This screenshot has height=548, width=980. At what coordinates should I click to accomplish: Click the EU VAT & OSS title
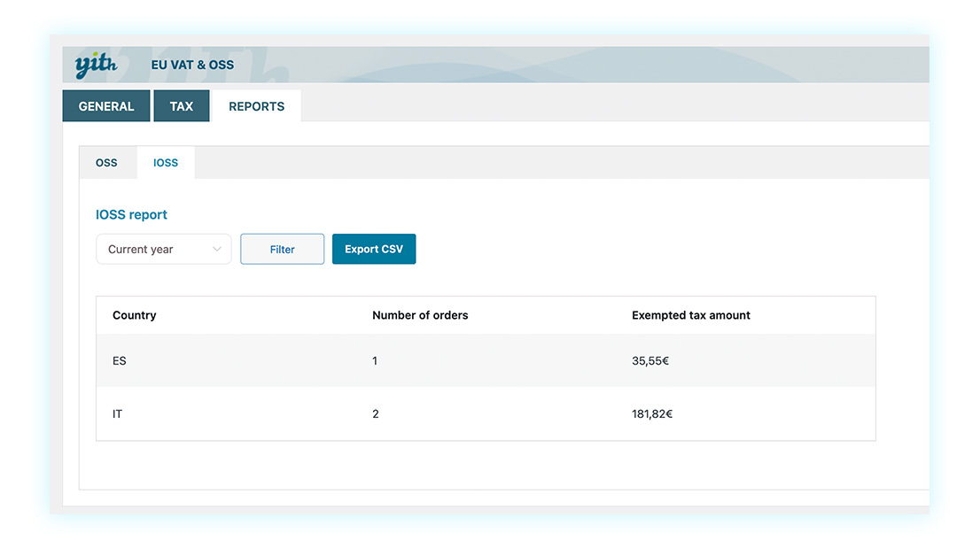[x=192, y=65]
